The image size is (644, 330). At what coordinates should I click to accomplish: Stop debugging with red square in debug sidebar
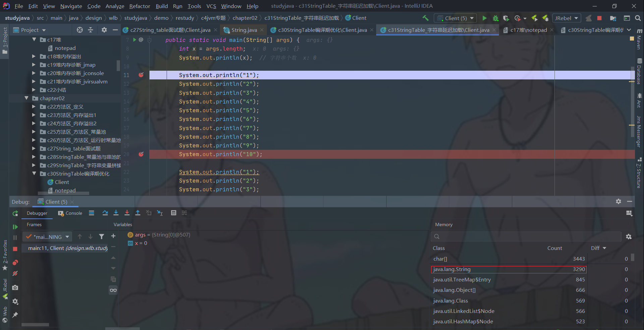15,249
